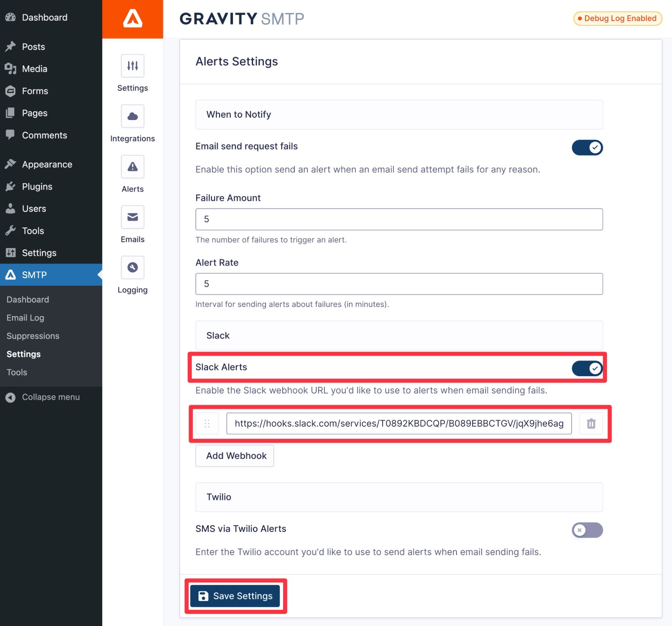
Task: Click the Forms icon in sidebar
Action: (10, 91)
